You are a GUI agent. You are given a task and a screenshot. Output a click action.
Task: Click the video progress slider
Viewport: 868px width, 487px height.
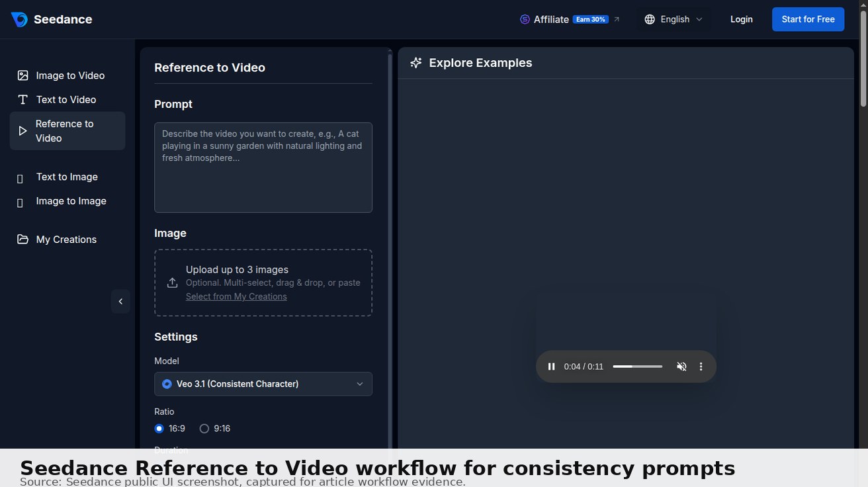pyautogui.click(x=637, y=367)
